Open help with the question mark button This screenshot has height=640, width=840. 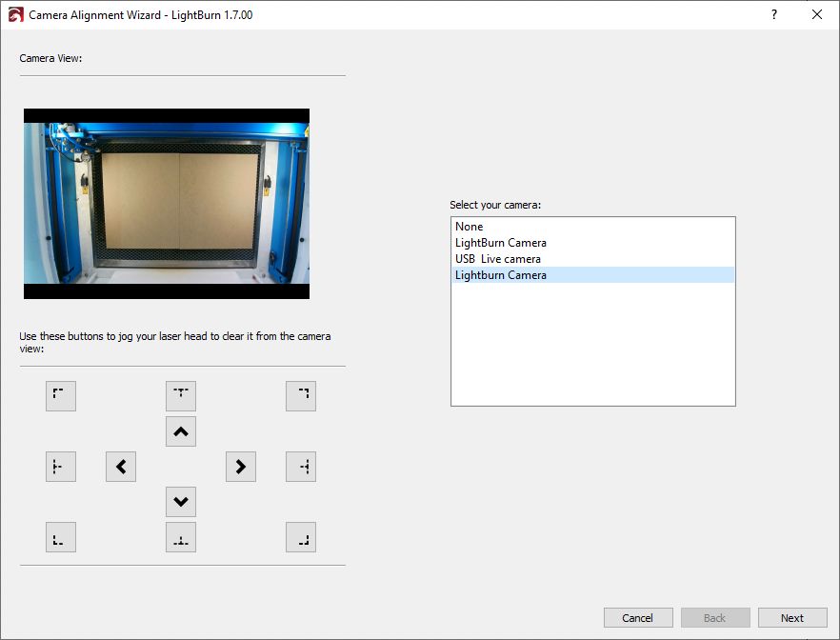point(774,14)
